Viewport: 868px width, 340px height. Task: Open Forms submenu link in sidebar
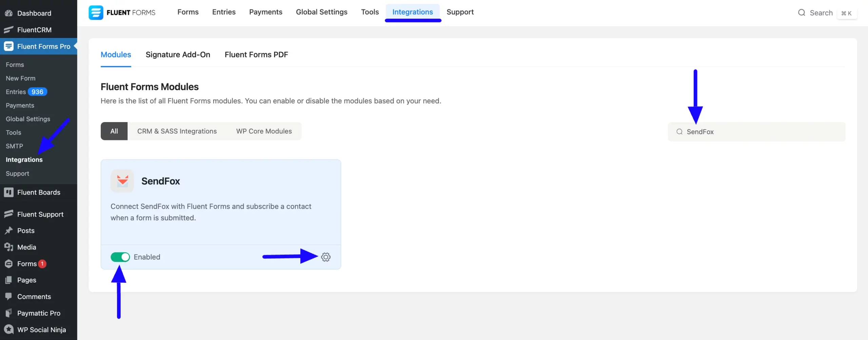coord(15,64)
